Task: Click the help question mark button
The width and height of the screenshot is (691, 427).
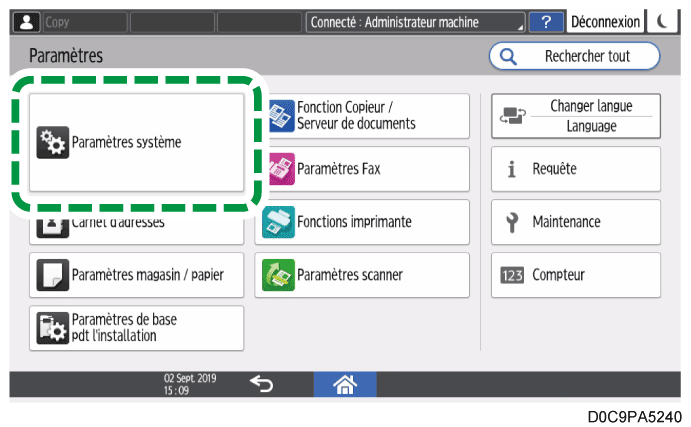Action: click(x=545, y=22)
